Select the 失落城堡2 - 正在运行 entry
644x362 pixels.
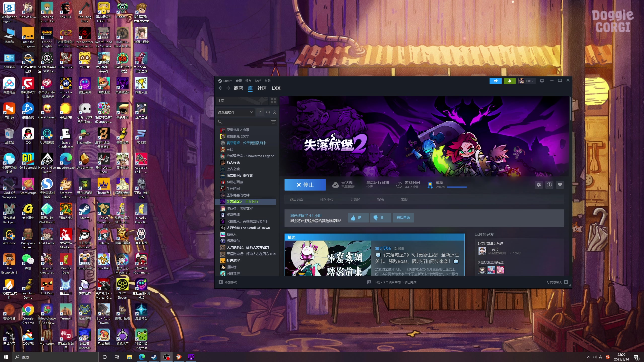click(246, 202)
